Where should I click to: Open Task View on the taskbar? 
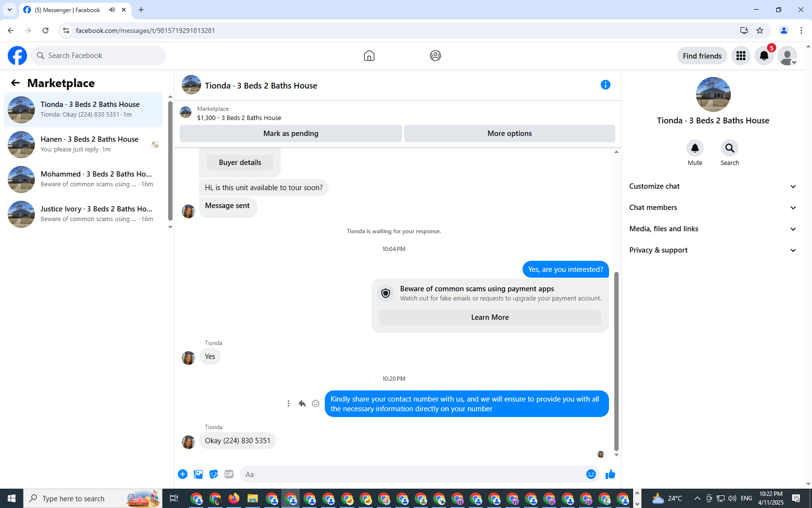pos(174,498)
